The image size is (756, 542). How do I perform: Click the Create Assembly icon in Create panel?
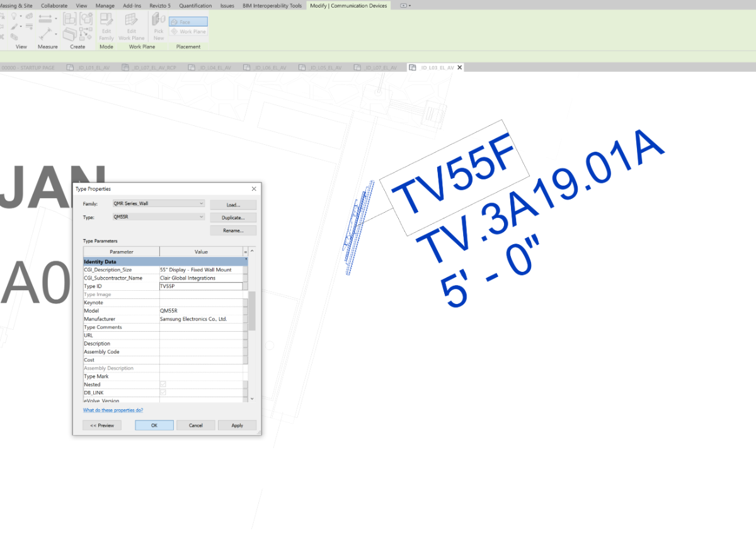pyautogui.click(x=70, y=19)
